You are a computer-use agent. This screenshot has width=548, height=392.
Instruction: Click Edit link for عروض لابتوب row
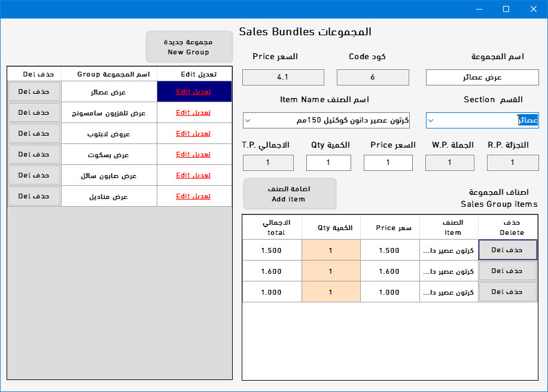tap(193, 133)
